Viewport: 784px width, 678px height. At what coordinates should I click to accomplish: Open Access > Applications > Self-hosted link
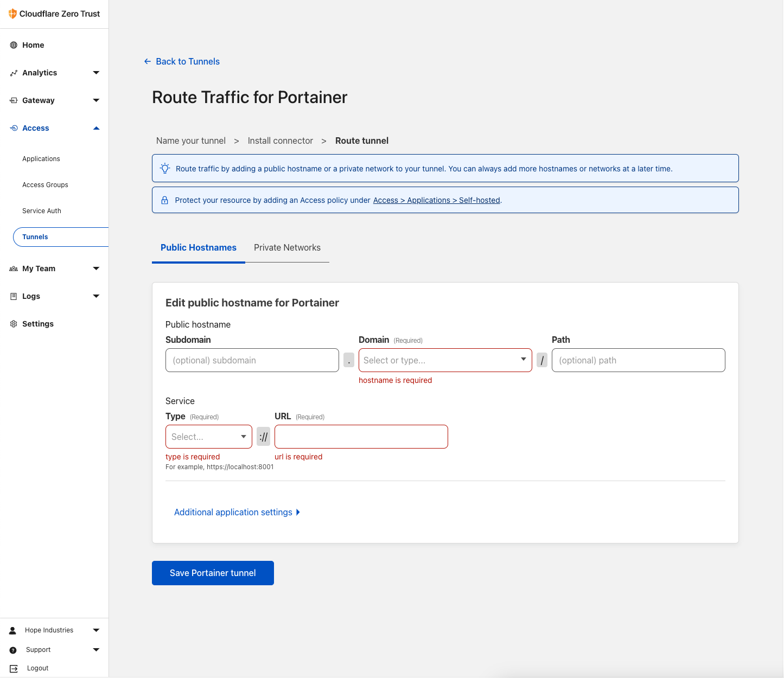tap(436, 200)
